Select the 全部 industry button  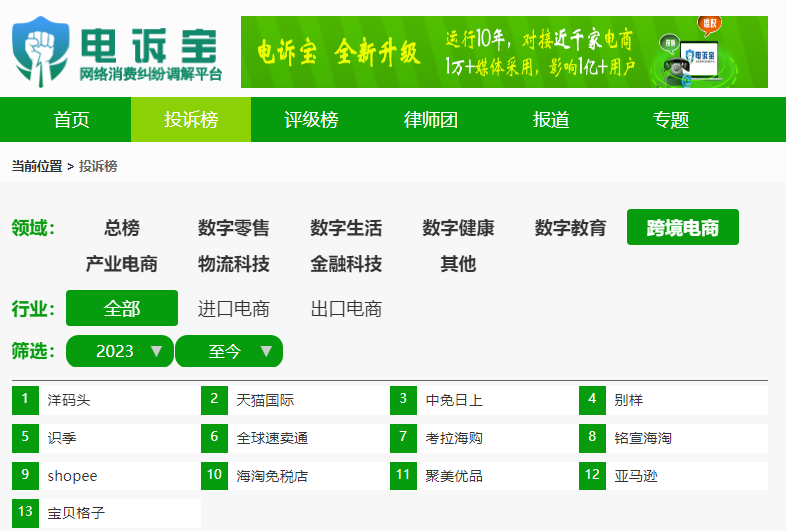click(122, 308)
